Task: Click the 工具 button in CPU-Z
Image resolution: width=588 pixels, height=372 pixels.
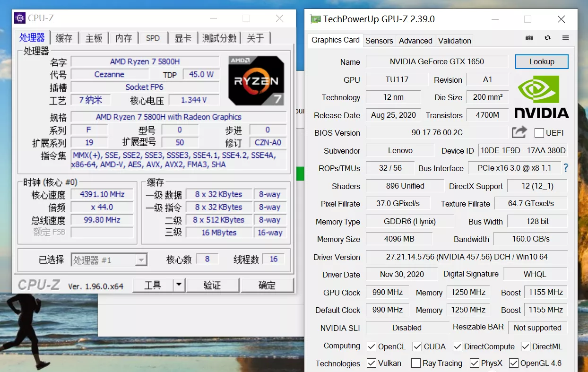Action: pos(153,285)
